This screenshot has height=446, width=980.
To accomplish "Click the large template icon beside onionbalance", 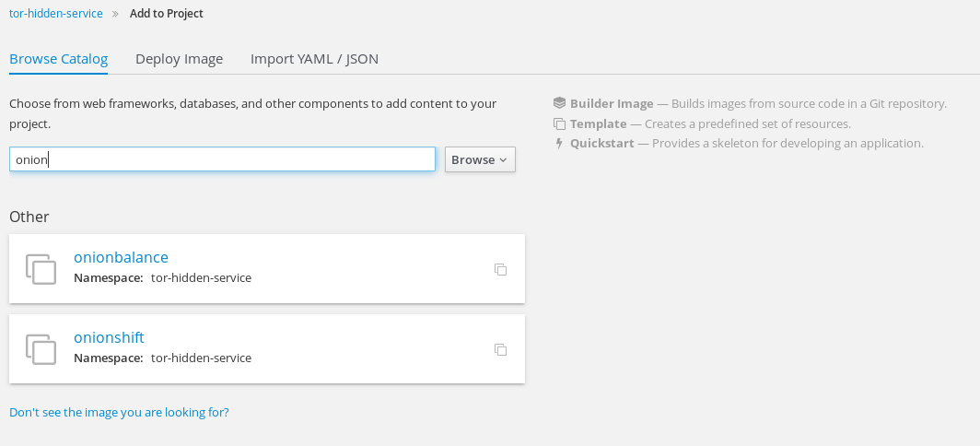I will click(x=41, y=269).
